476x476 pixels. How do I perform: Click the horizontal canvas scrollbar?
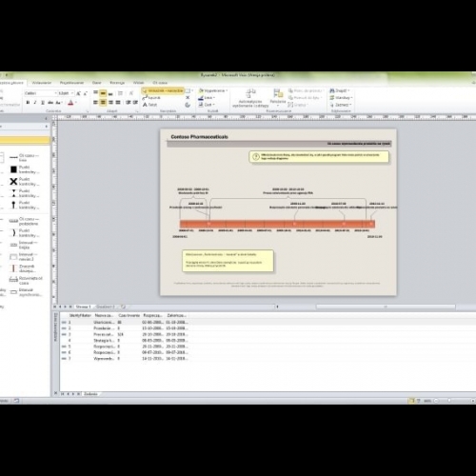point(386,307)
